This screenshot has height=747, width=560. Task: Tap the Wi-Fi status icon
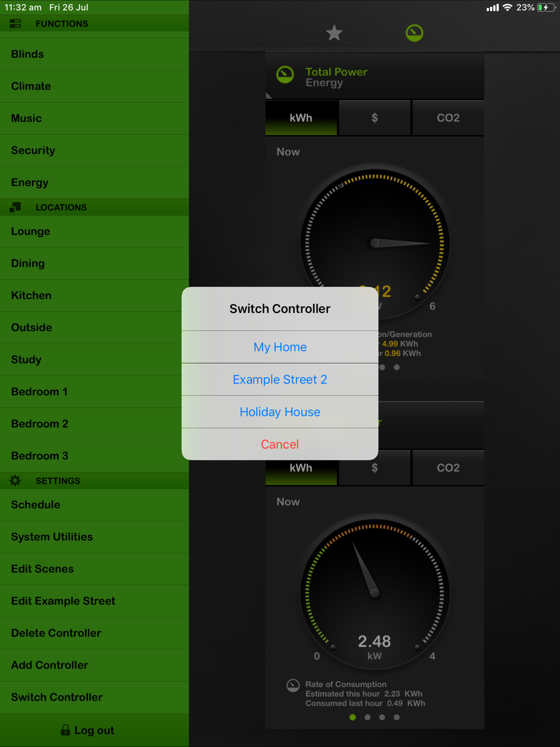point(507,7)
